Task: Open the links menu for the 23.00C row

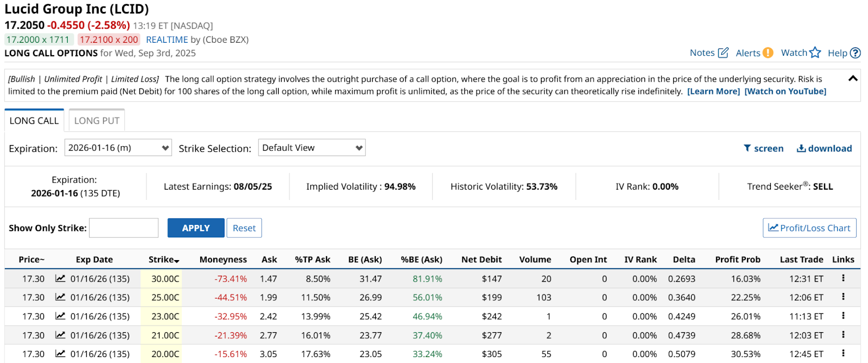Action: pos(843,315)
